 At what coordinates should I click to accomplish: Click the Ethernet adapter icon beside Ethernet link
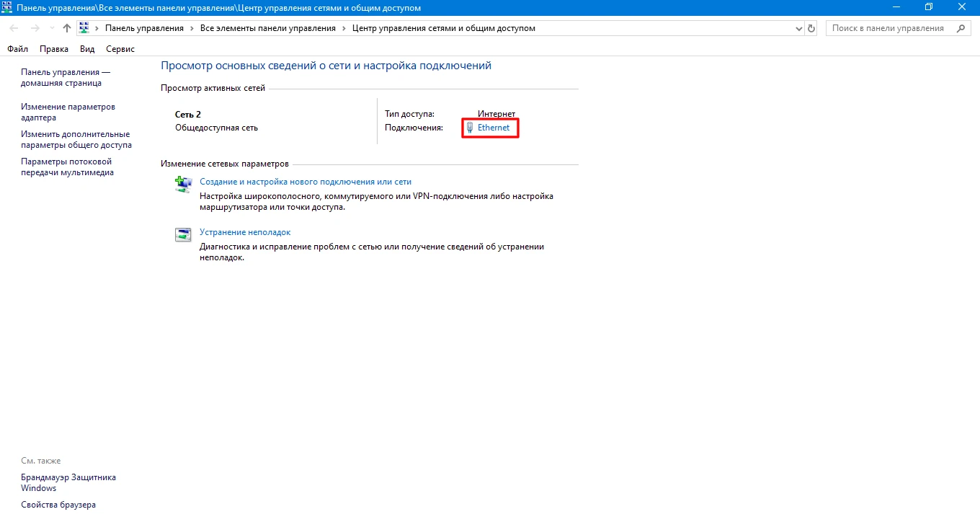470,127
